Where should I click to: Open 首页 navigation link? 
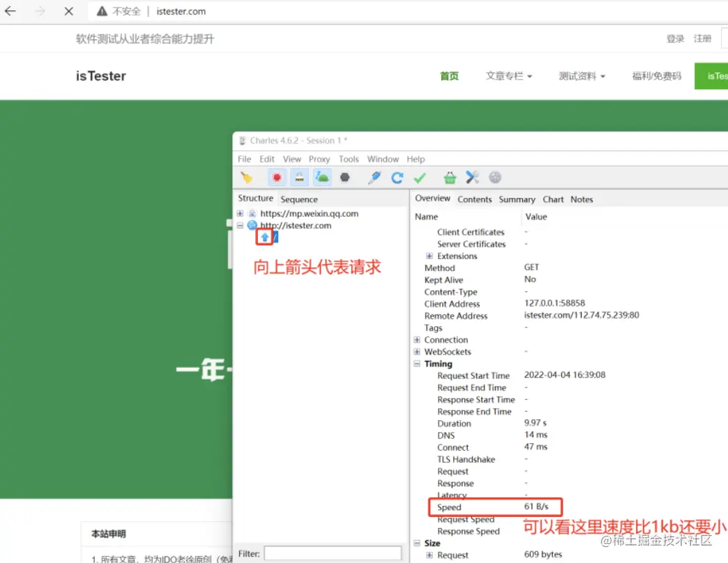[449, 76]
